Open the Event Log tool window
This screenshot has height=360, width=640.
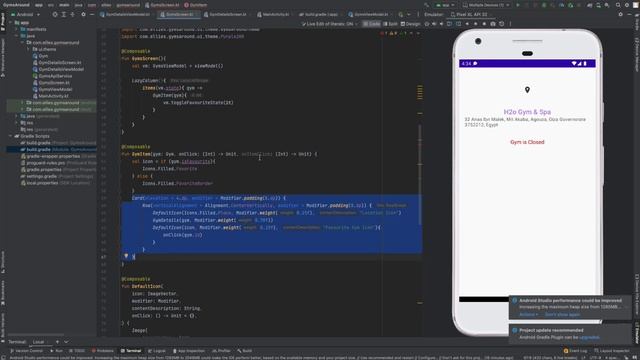pyautogui.click(x=575, y=351)
